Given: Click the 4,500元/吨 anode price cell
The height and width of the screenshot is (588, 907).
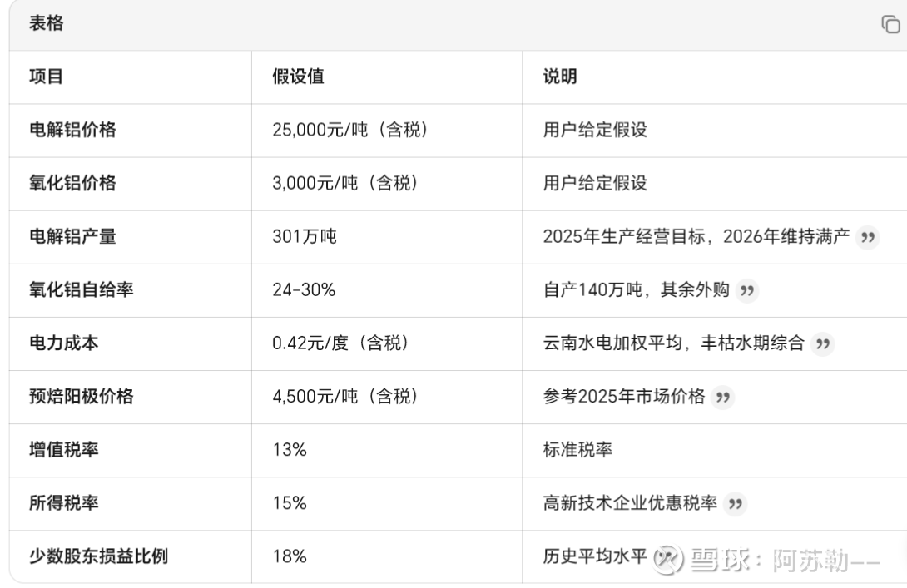Looking at the screenshot, I should coord(344,396).
